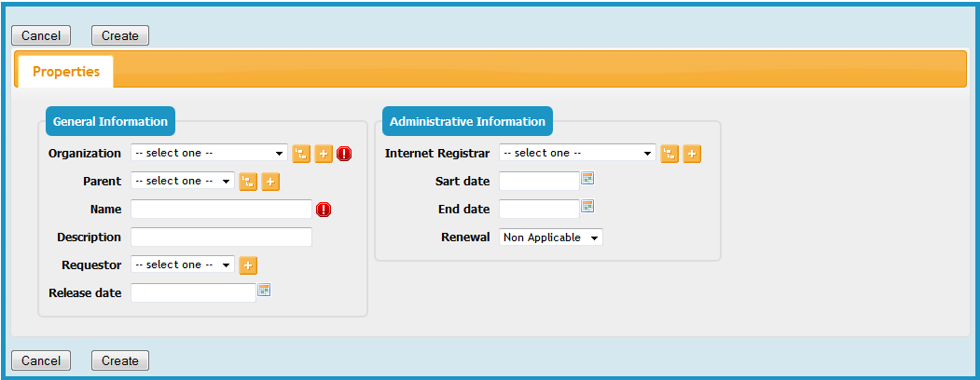Switch to the Properties tab
Viewport: 980px width, 380px height.
(66, 72)
